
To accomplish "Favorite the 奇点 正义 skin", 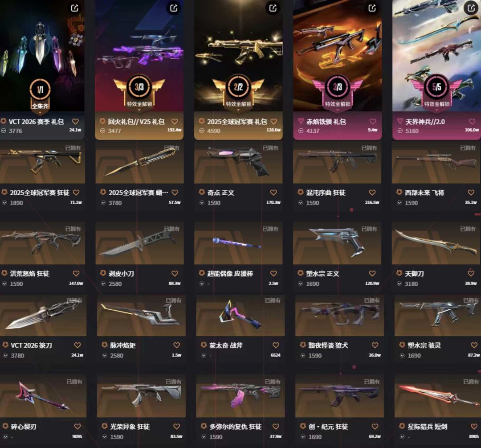I will pyautogui.click(x=273, y=193).
